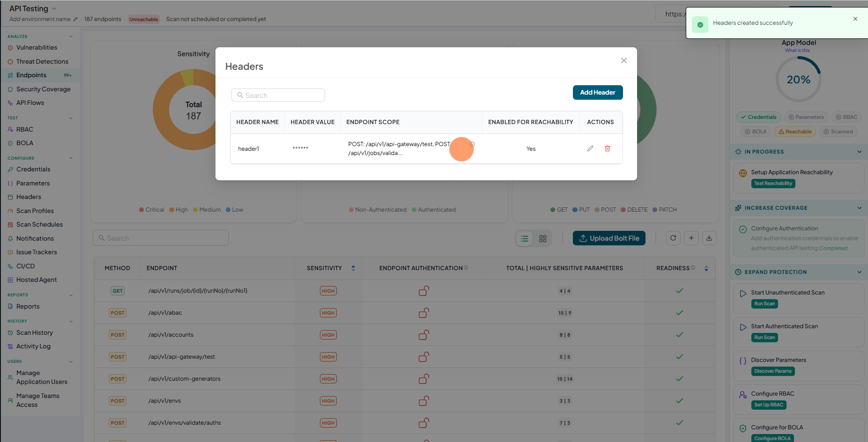
Task: Dismiss the Headers created successfully notification
Action: pos(855,19)
